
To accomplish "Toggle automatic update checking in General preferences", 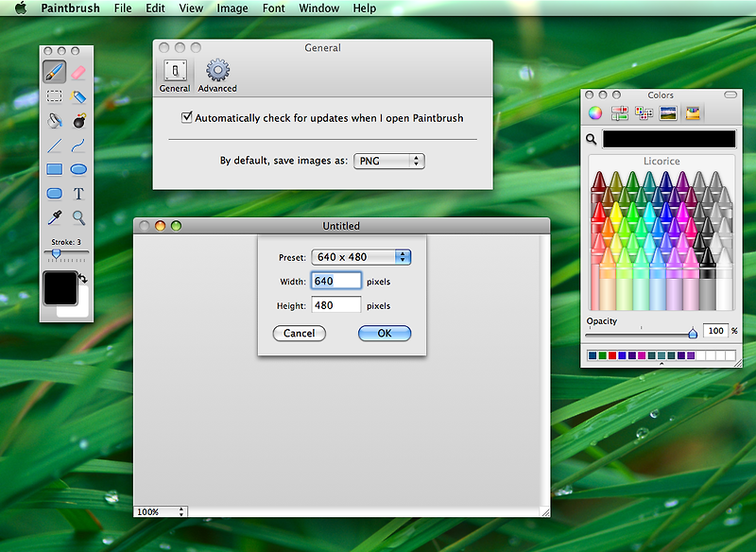I will click(184, 117).
